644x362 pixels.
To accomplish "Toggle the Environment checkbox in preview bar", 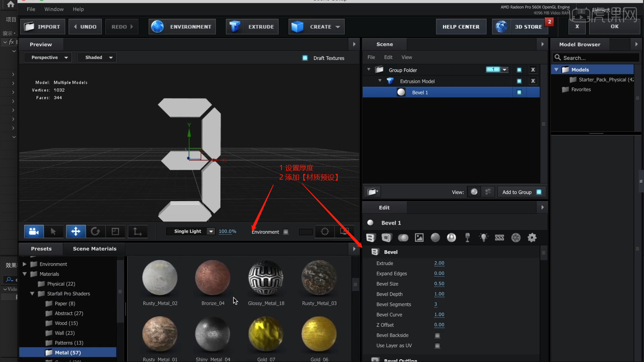I will (x=286, y=232).
